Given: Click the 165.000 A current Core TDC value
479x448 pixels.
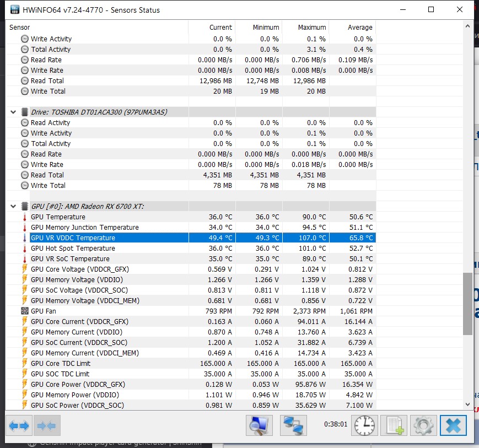Looking at the screenshot, I should (216, 363).
